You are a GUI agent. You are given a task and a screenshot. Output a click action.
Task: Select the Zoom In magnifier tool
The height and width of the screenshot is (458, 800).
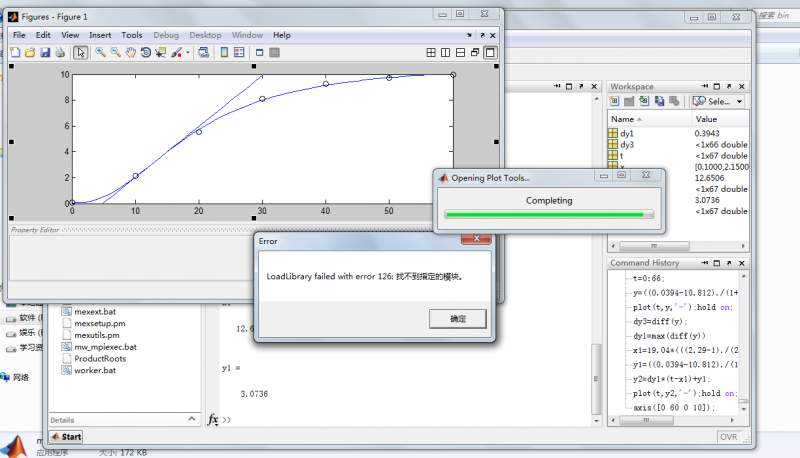click(x=101, y=53)
